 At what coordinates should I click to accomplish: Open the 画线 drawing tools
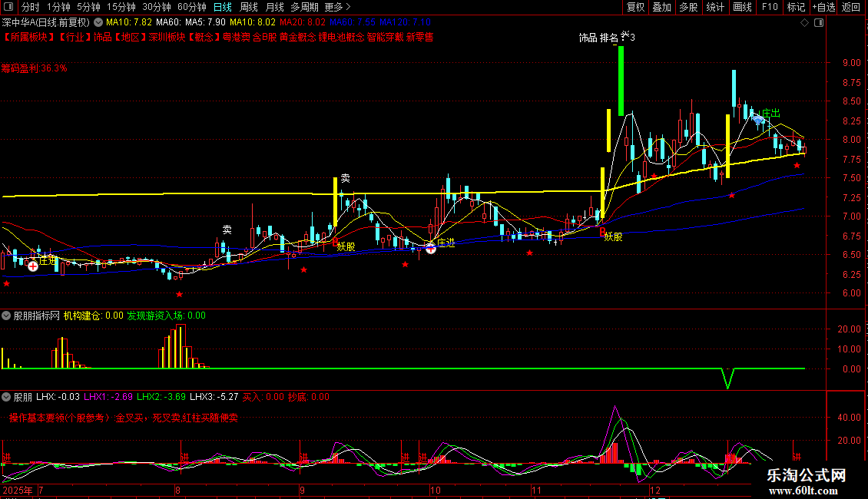(x=742, y=7)
